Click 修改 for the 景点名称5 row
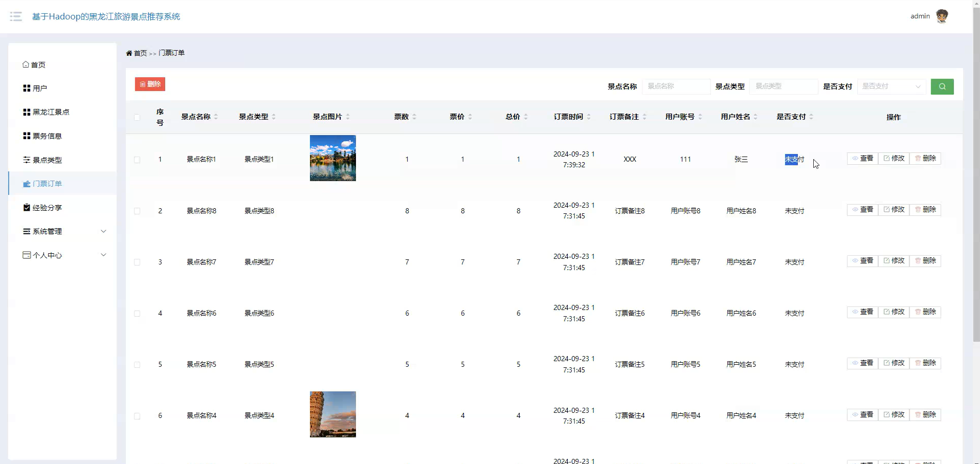Image resolution: width=980 pixels, height=464 pixels. 894,363
